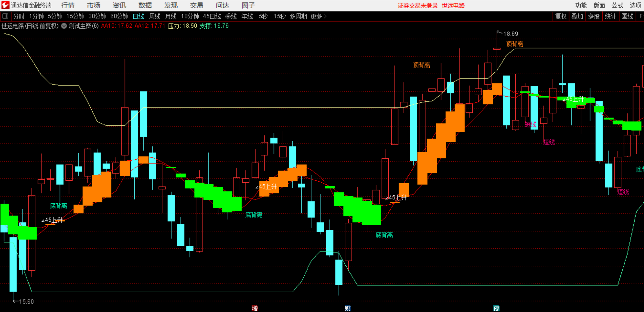Switch to the 月线 period tab
Image resolution: width=644 pixels, height=312 pixels.
171,16
